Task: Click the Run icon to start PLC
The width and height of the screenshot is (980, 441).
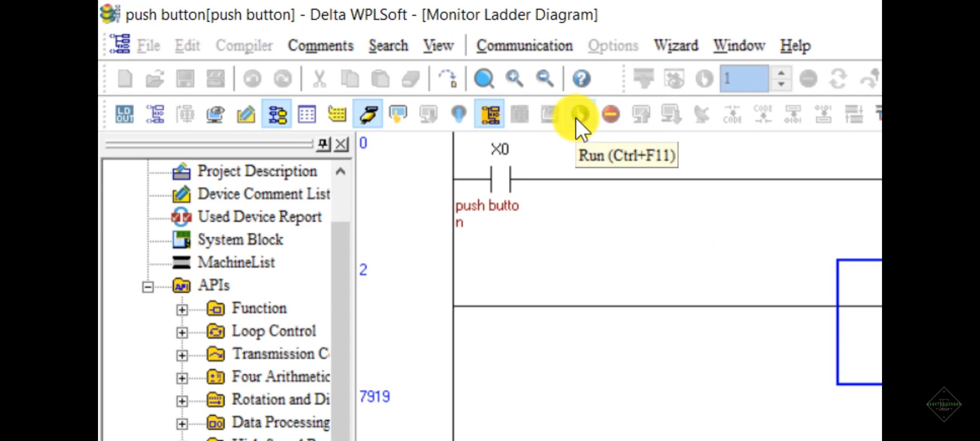Action: (x=581, y=115)
